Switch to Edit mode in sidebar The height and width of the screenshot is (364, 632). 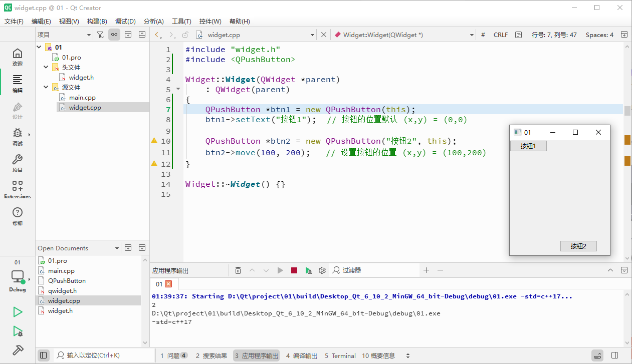click(x=18, y=83)
